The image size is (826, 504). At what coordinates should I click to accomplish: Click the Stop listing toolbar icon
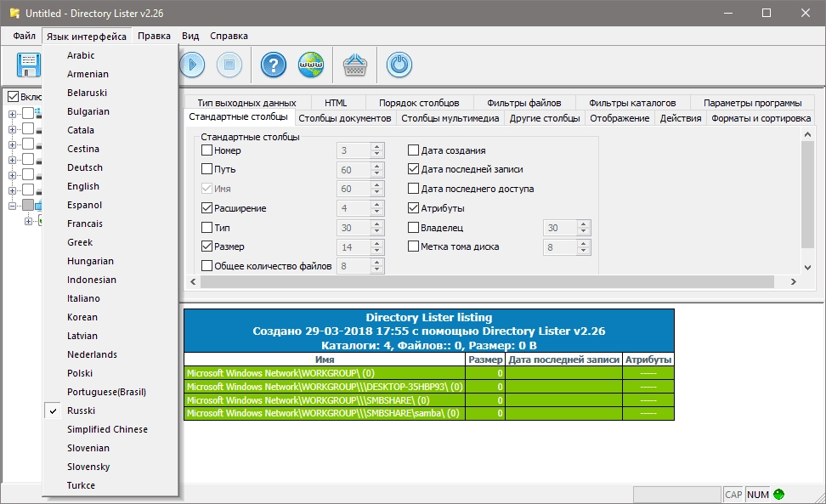pos(229,65)
